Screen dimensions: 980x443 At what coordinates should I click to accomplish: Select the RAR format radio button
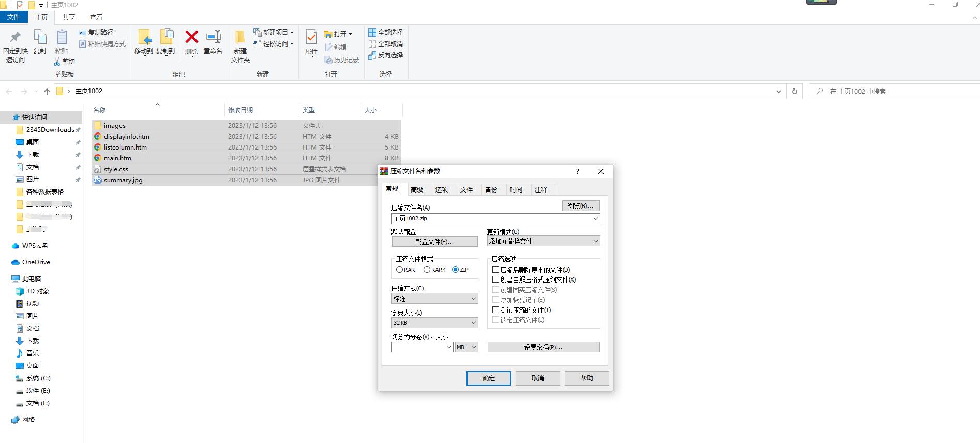400,270
